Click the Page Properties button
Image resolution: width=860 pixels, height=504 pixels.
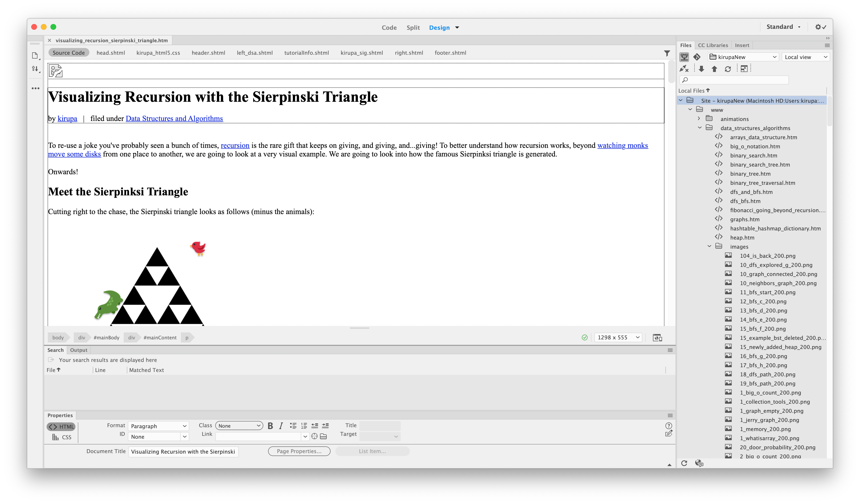(x=299, y=451)
